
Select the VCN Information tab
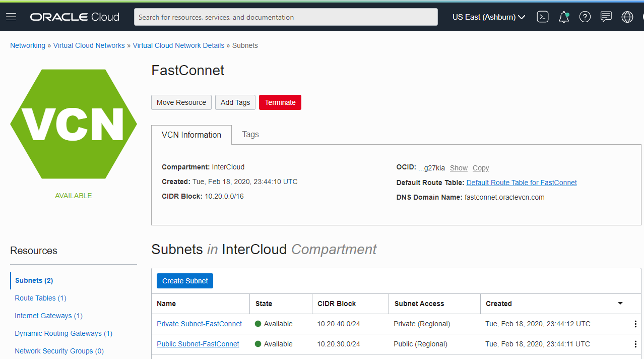(191, 135)
